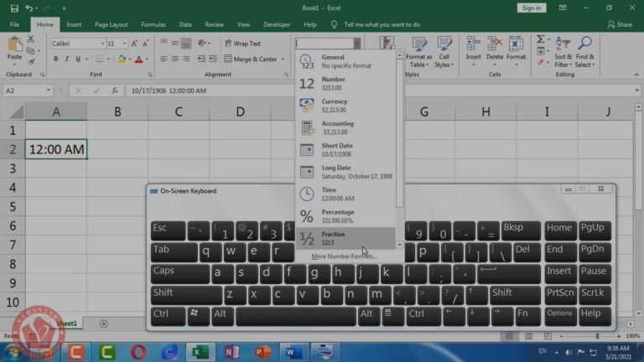Toggle Underline formatting
644x362 pixels.
coord(78,59)
